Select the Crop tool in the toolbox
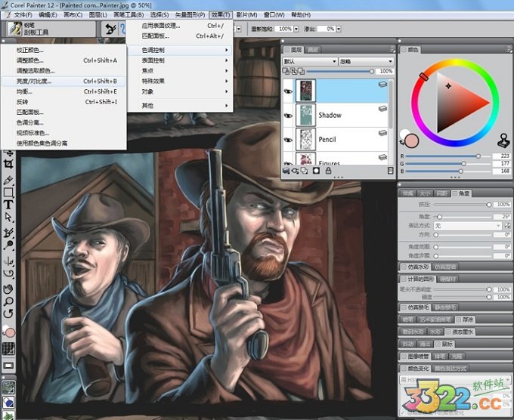The image size is (514, 420). tap(8, 165)
